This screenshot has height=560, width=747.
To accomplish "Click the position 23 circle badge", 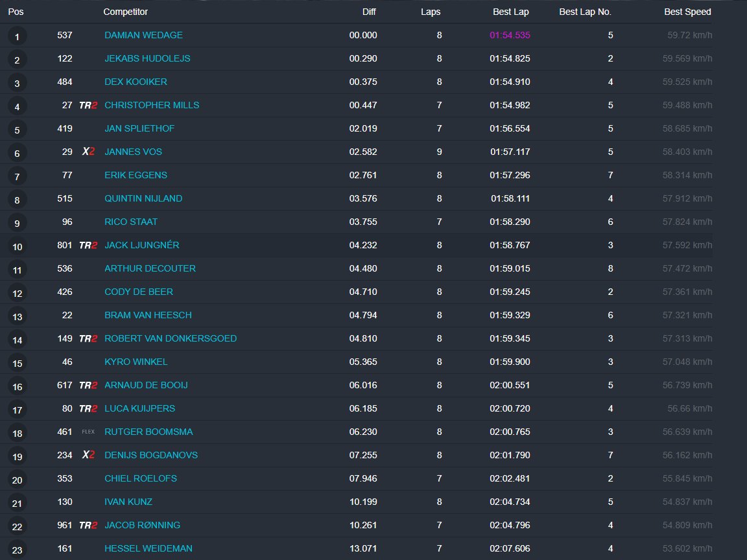I will [17, 550].
